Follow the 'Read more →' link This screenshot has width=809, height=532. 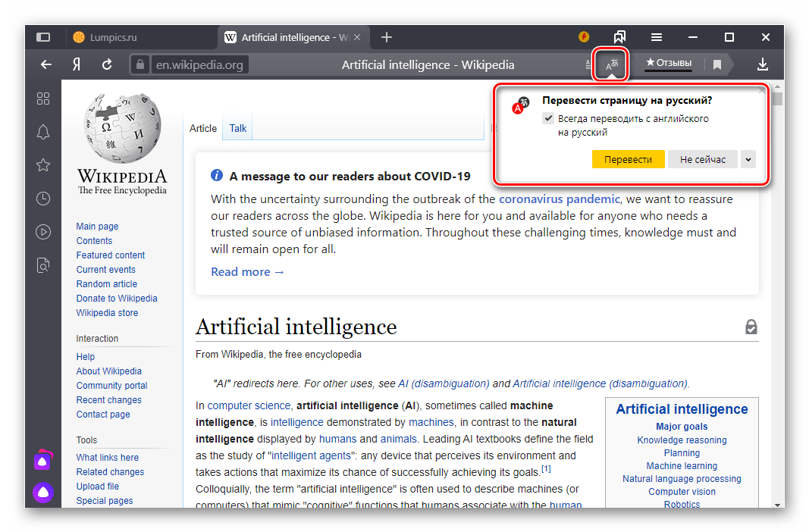point(247,271)
